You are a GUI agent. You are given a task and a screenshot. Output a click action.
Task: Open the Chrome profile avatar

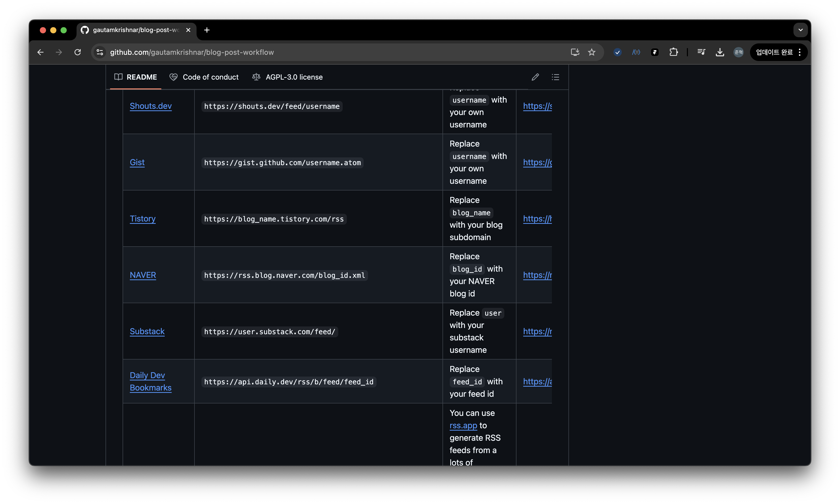[x=738, y=52]
